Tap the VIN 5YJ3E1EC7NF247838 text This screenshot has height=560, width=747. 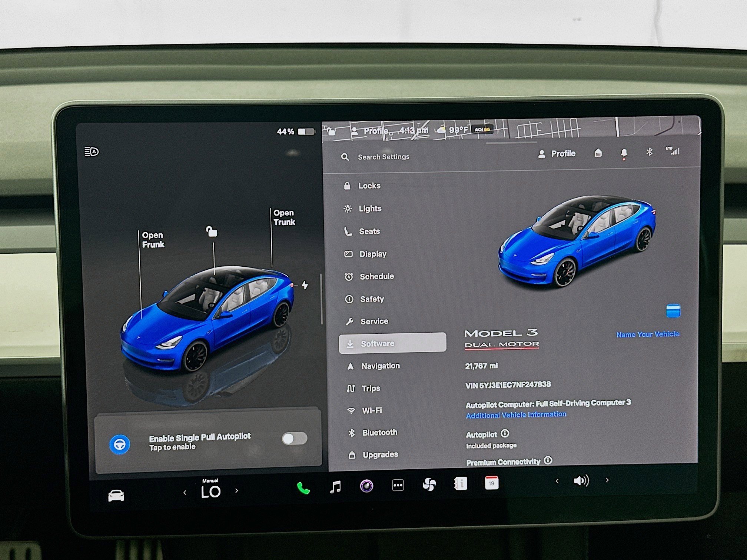pyautogui.click(x=508, y=385)
